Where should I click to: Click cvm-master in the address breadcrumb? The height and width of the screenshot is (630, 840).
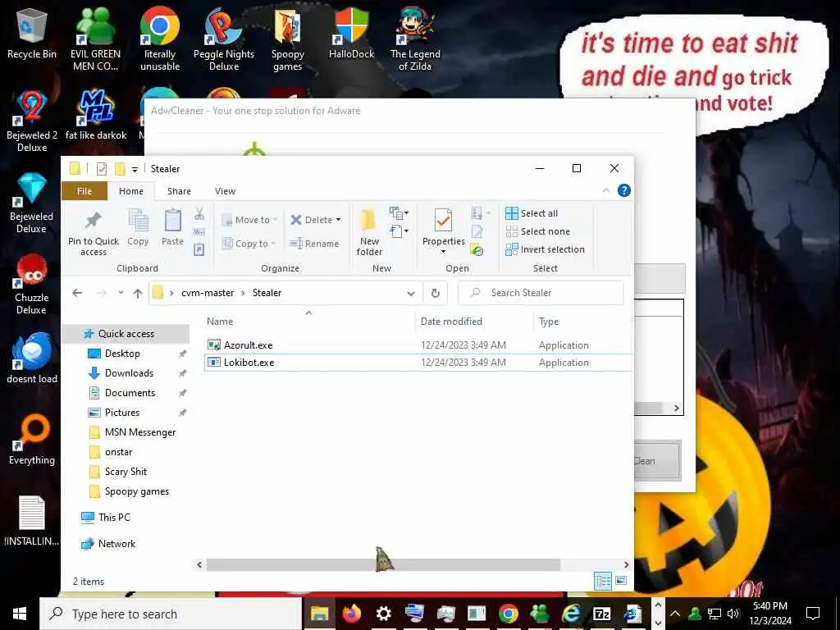pyautogui.click(x=208, y=293)
